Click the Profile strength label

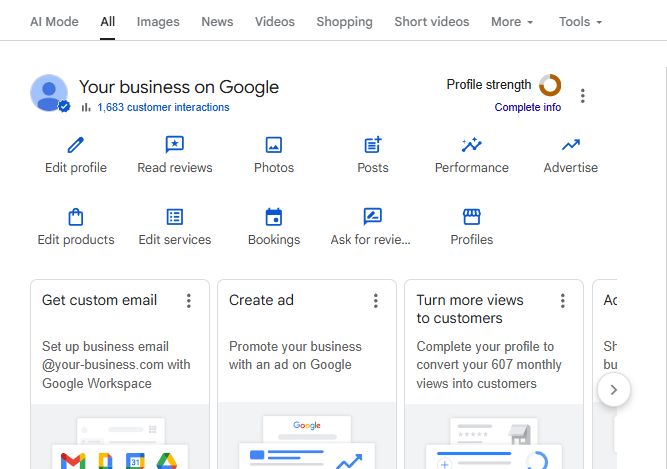pyautogui.click(x=489, y=85)
